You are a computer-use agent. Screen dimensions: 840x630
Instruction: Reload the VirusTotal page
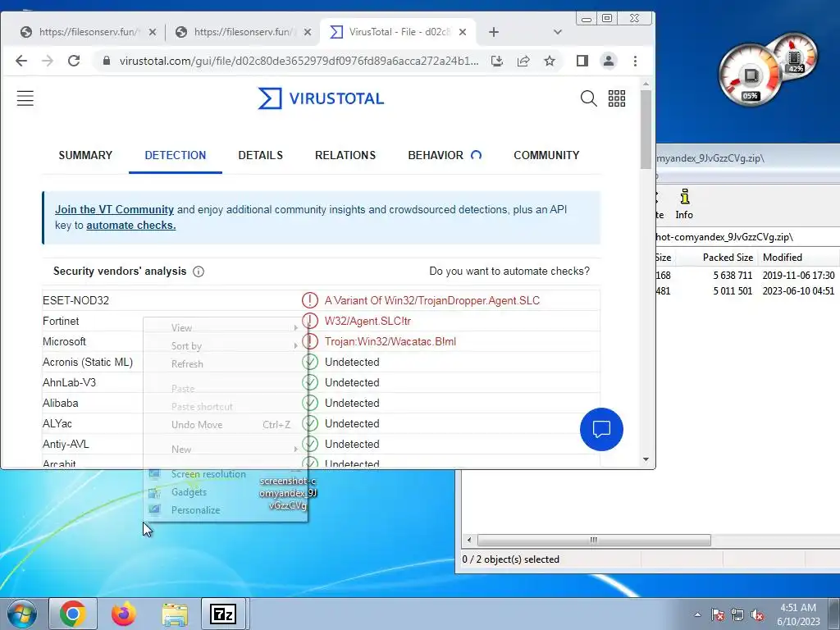[74, 61]
